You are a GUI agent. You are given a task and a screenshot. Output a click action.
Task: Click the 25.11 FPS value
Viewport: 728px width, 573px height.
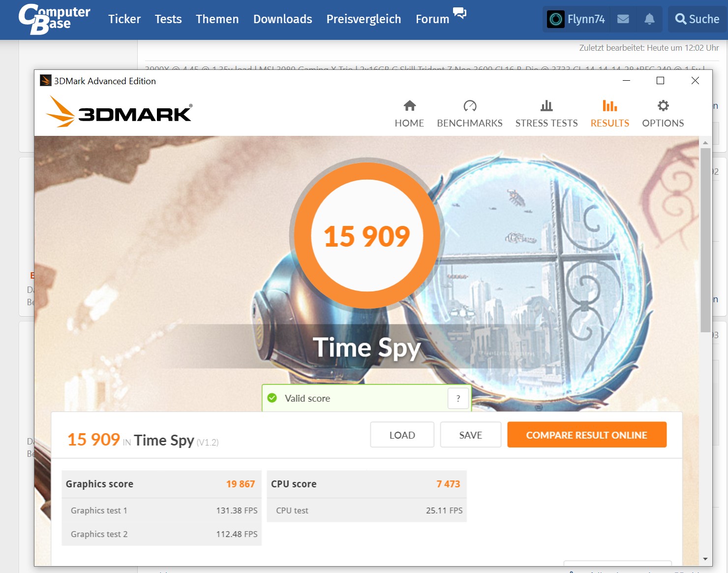point(444,510)
